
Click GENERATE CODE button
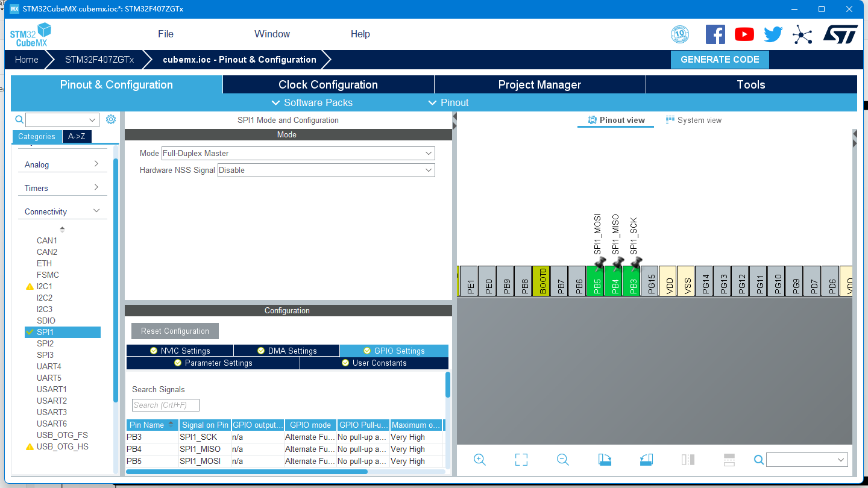click(x=720, y=60)
